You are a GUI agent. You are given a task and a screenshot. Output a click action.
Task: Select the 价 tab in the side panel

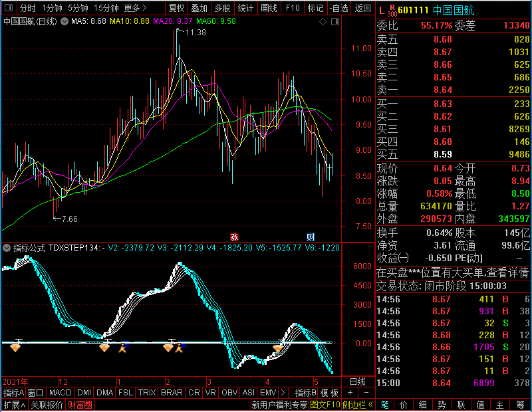[404, 405]
